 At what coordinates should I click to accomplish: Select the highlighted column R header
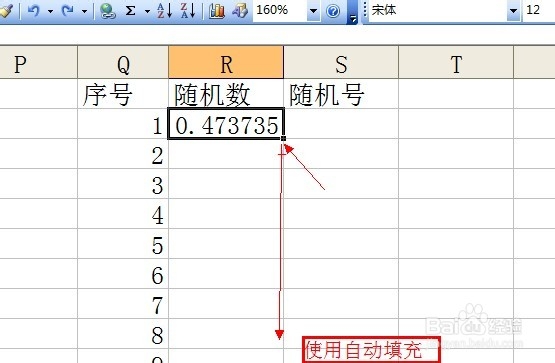click(x=226, y=62)
